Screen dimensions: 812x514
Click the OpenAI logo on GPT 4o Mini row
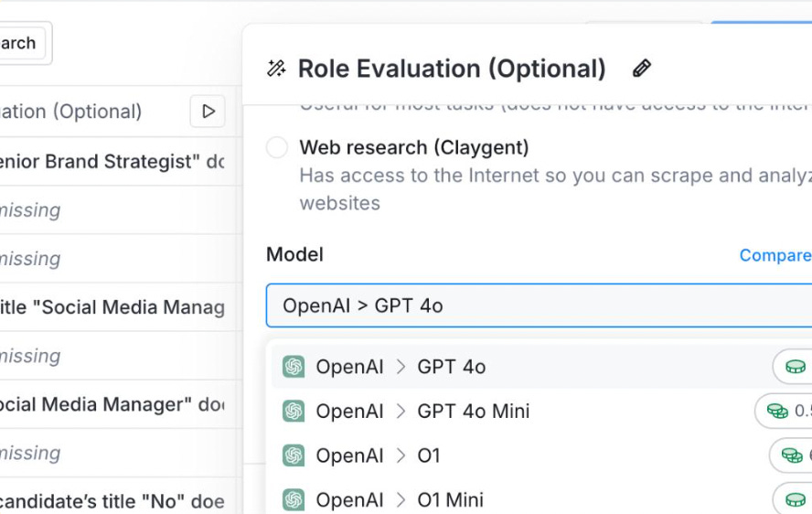point(294,412)
